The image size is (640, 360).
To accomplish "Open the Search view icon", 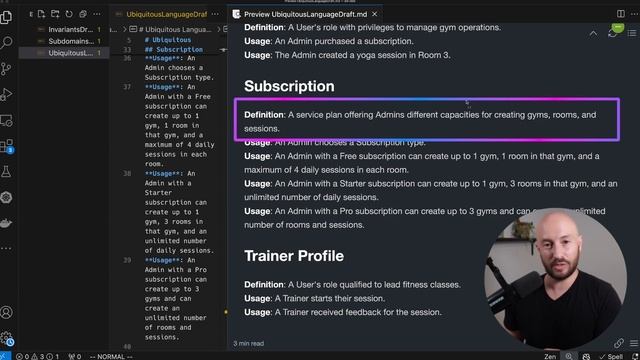I will click(x=6, y=42).
